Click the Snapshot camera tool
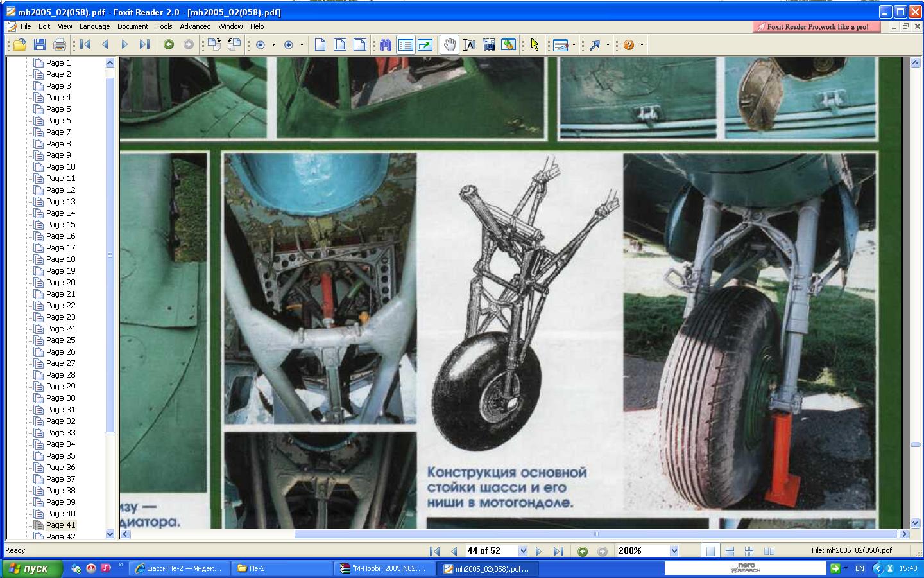The image size is (924, 578). tap(489, 44)
